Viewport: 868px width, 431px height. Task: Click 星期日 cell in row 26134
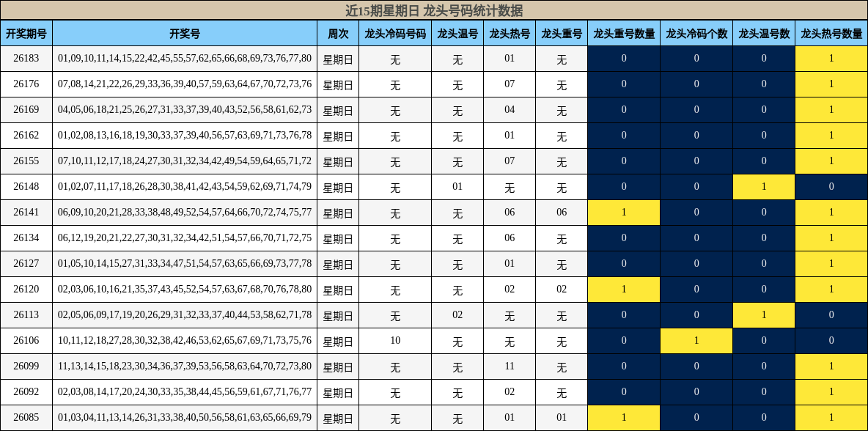[x=338, y=238]
